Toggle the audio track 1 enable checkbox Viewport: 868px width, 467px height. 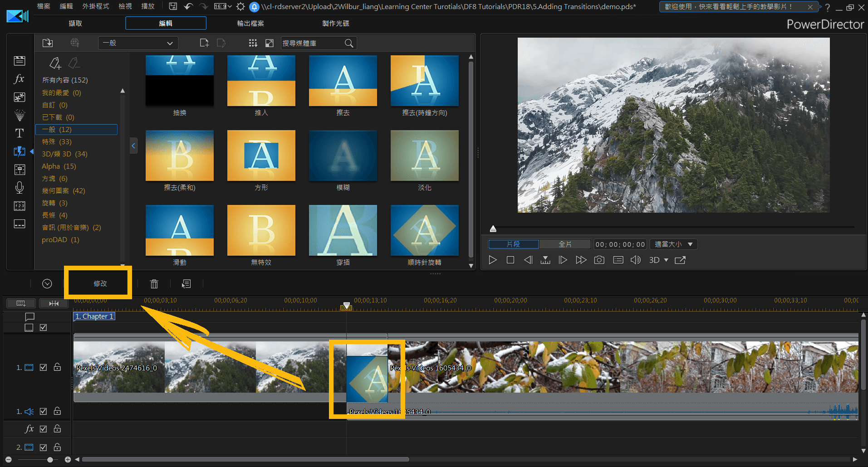click(x=44, y=411)
